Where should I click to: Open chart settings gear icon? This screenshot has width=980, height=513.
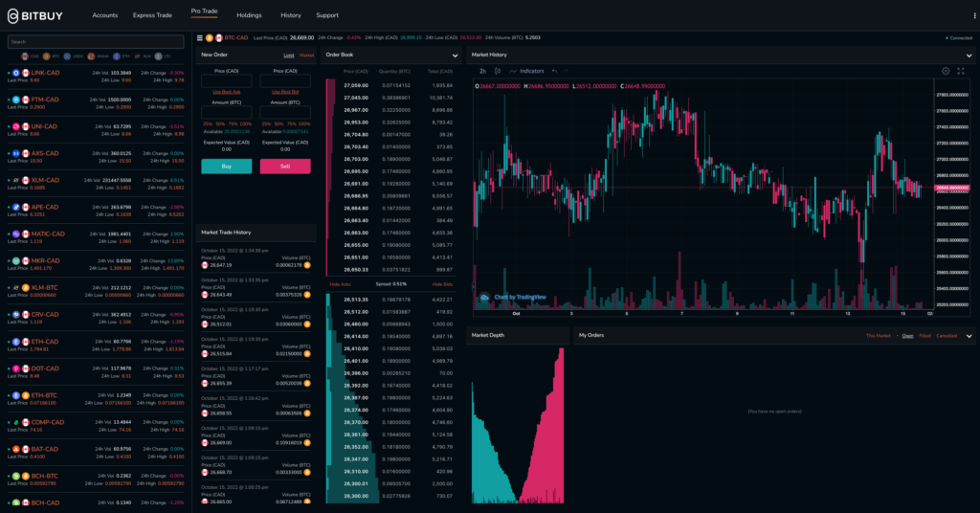point(946,71)
